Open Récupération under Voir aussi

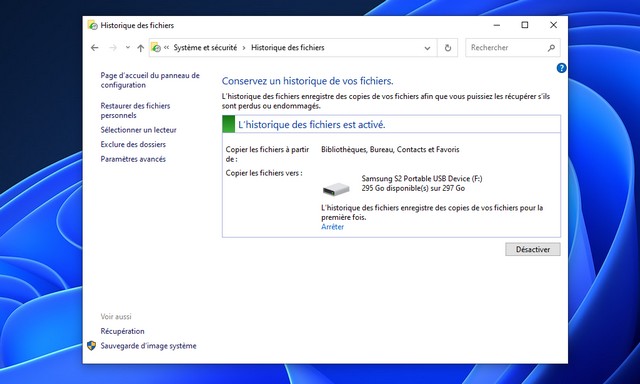[x=122, y=331]
